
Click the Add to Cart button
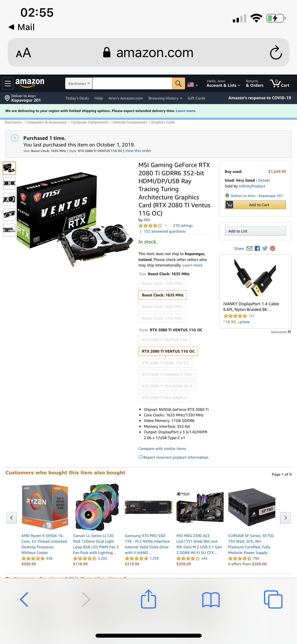tap(255, 205)
